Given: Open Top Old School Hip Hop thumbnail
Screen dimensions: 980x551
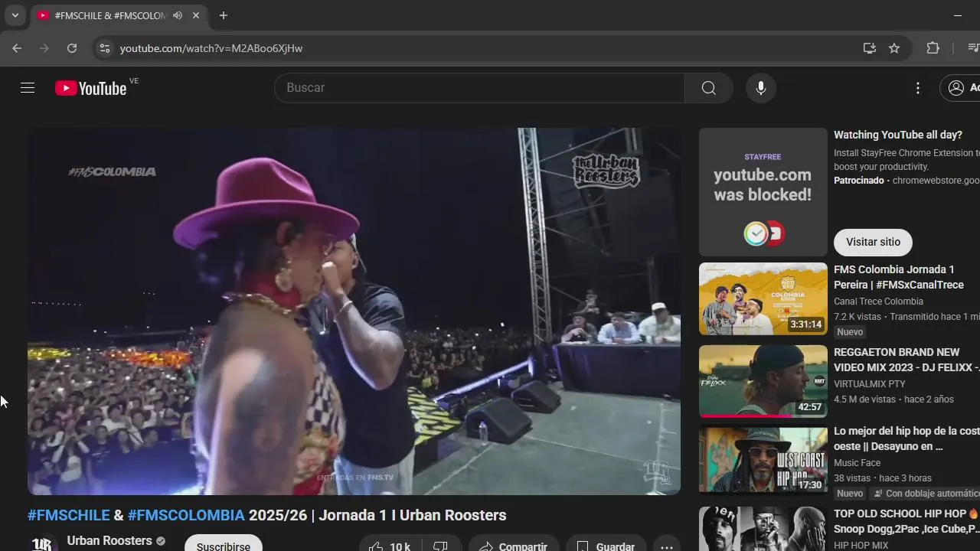Looking at the screenshot, I should [763, 529].
